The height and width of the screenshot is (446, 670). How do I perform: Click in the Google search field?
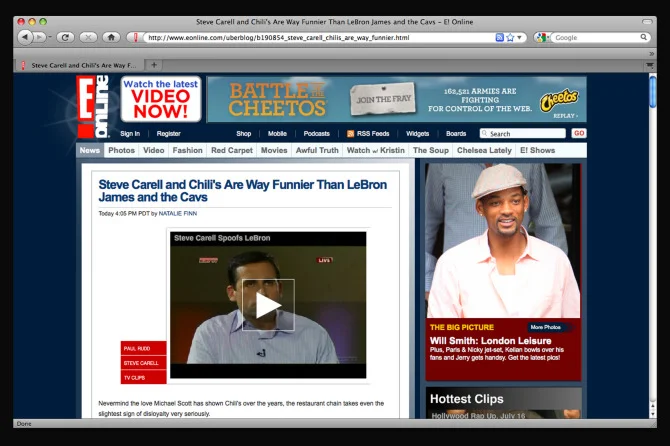596,38
